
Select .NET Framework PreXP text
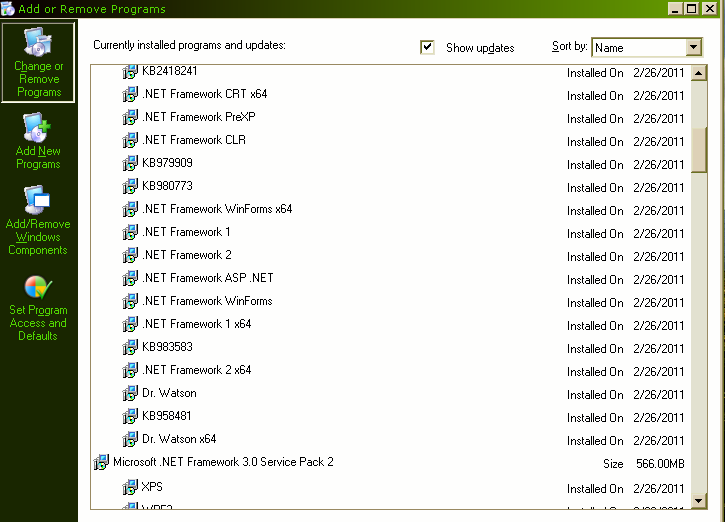(199, 117)
